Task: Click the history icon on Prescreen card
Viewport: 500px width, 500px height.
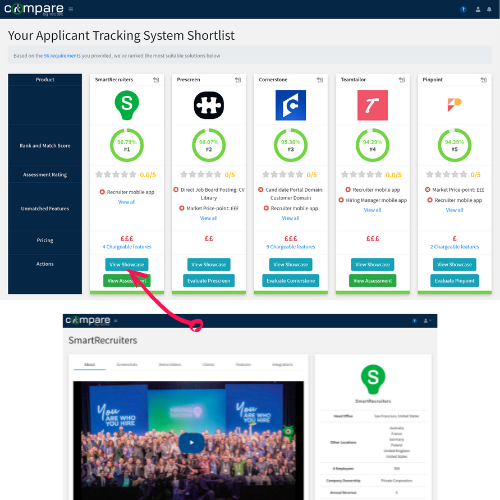Action: point(238,80)
